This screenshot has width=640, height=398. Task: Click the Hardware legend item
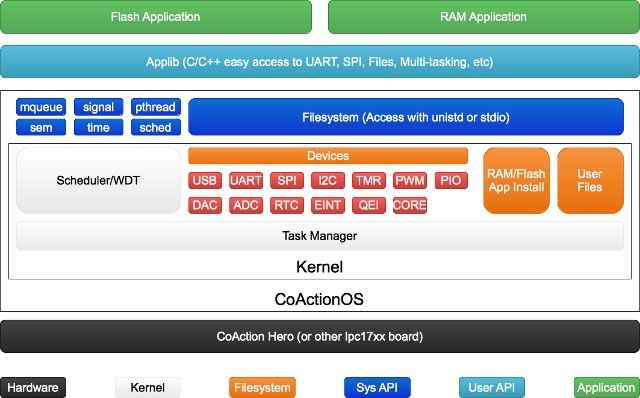33,387
